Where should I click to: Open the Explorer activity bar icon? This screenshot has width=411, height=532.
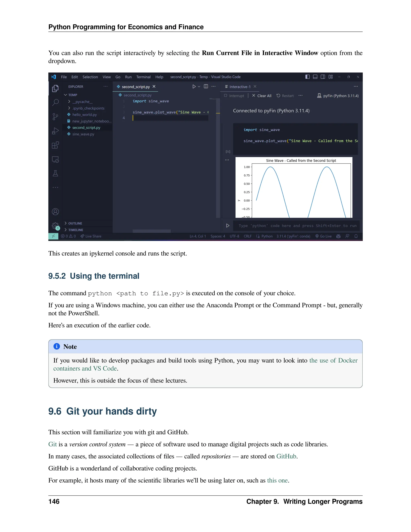[55, 88]
